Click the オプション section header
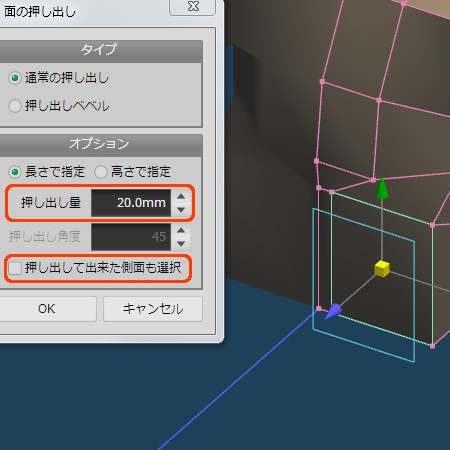 [99, 144]
